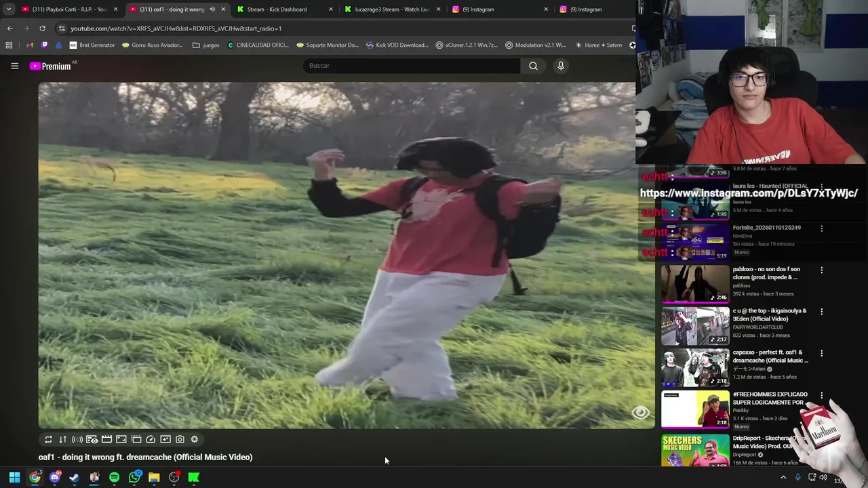
Task: Open the FAIRYWORLDARTCLUB channel name
Action: [x=757, y=327]
